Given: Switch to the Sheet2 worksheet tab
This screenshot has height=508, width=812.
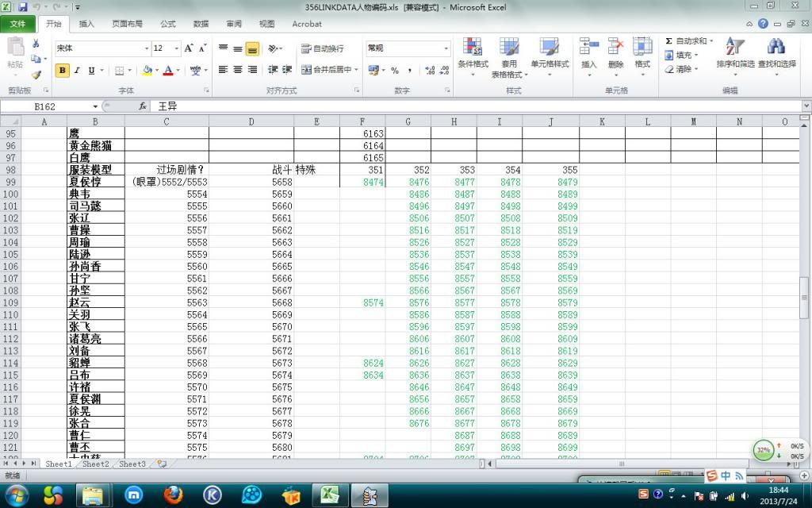Looking at the screenshot, I should [x=95, y=464].
